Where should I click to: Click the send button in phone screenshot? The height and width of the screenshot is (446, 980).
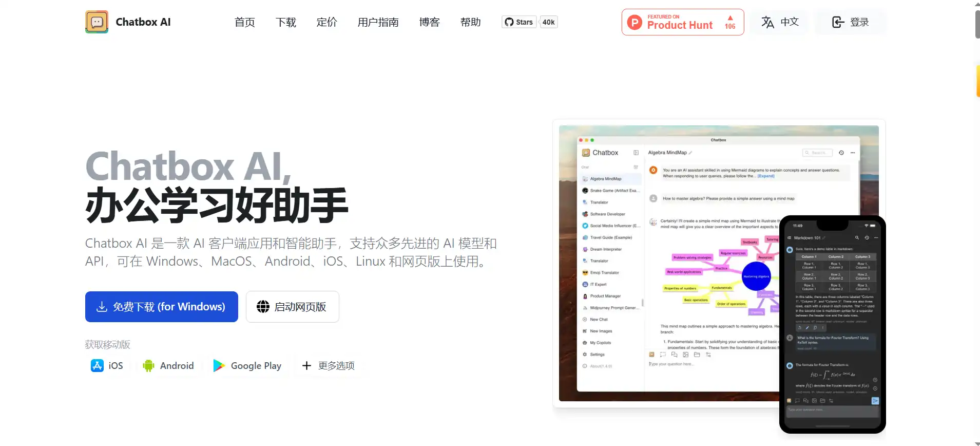coord(875,401)
